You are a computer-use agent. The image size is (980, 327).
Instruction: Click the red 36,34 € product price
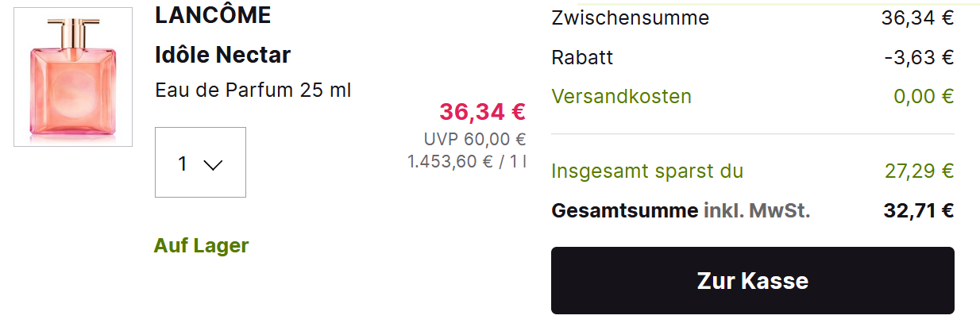(482, 112)
